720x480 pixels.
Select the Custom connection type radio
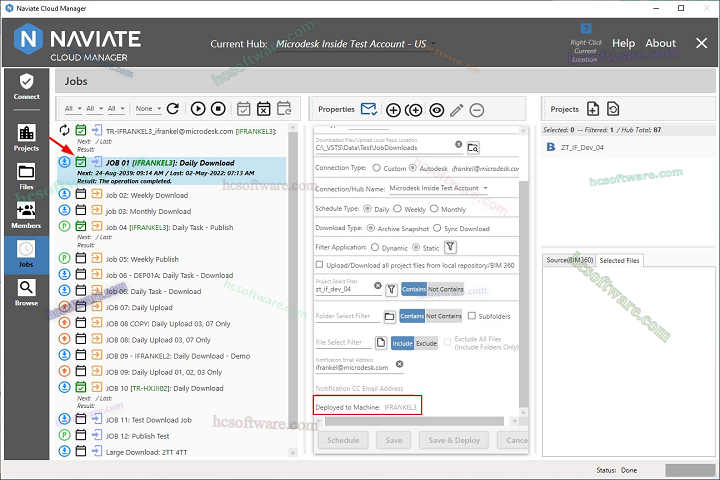pos(377,168)
